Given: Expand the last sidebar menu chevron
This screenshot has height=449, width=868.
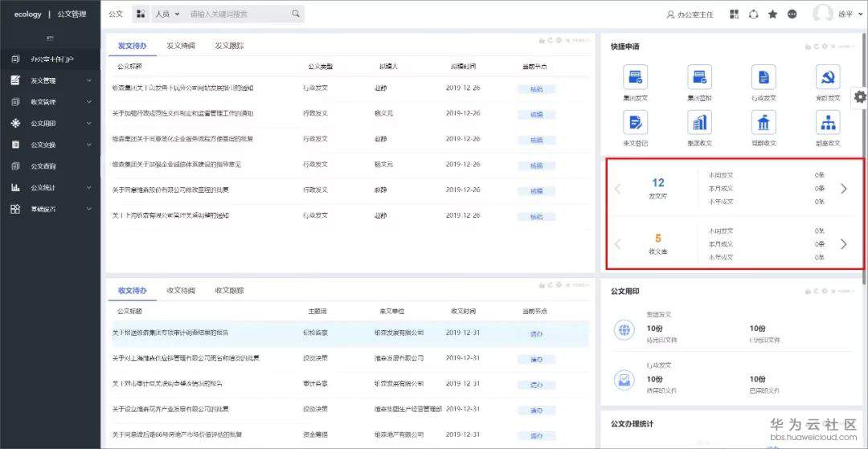Looking at the screenshot, I should coord(90,209).
